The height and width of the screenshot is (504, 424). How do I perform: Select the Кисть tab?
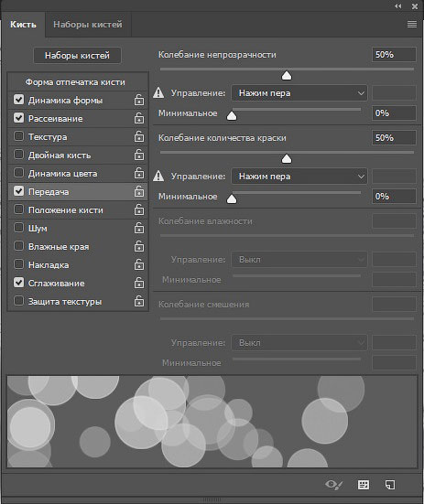click(x=23, y=25)
